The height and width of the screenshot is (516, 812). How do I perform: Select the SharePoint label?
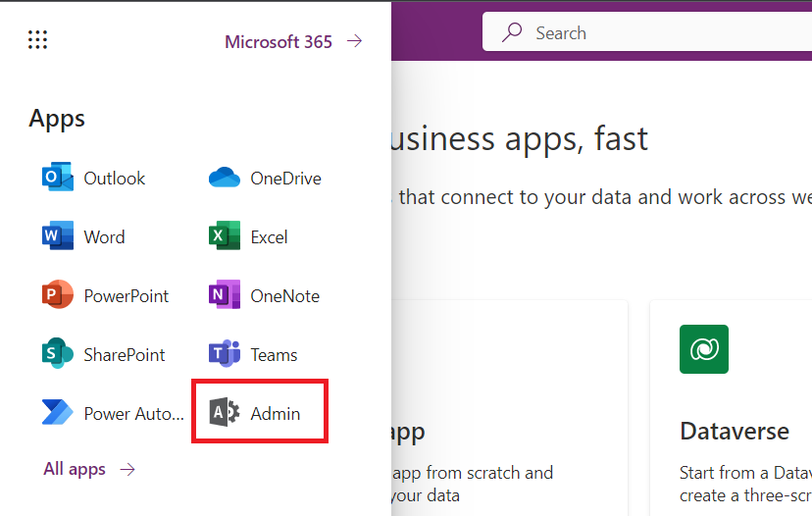pyautogui.click(x=125, y=355)
